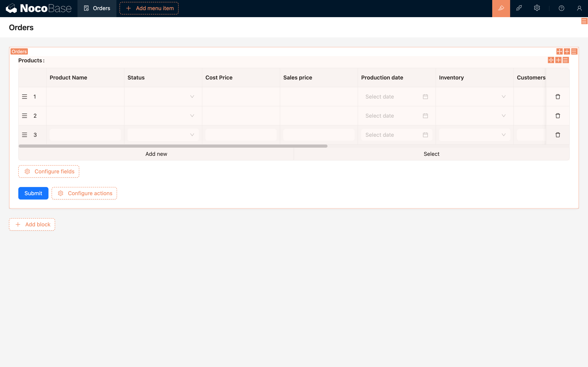Open Inventory dropdown in row 2

[474, 116]
